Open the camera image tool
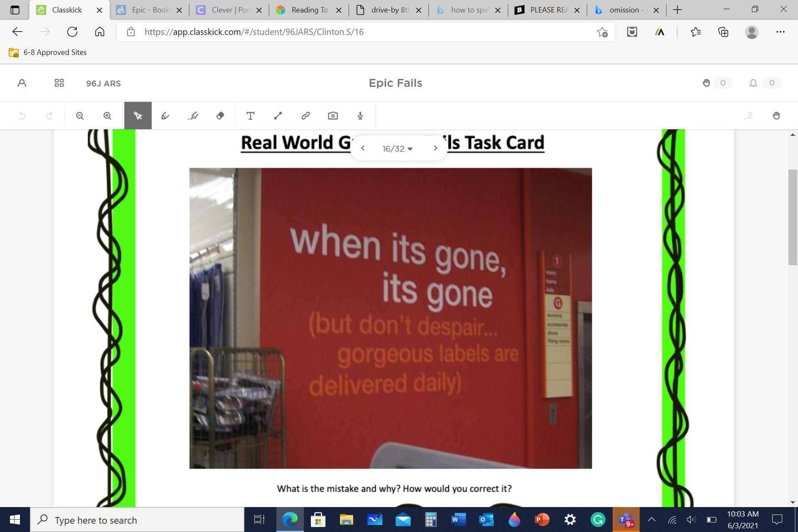Viewport: 798px width, 532px height. [x=333, y=116]
